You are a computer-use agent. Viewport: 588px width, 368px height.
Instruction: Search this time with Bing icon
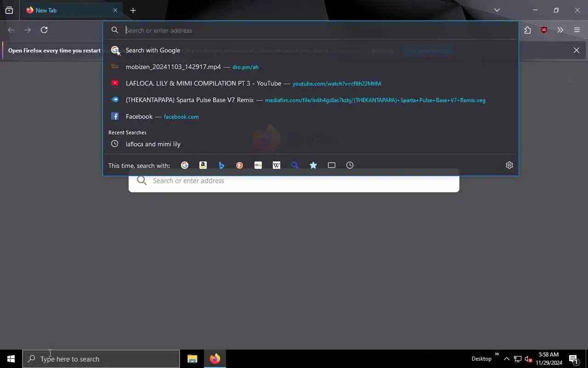click(221, 165)
